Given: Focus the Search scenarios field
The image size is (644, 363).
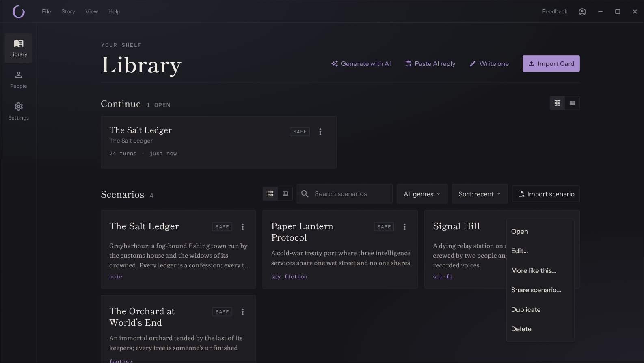Looking at the screenshot, I should point(345,194).
